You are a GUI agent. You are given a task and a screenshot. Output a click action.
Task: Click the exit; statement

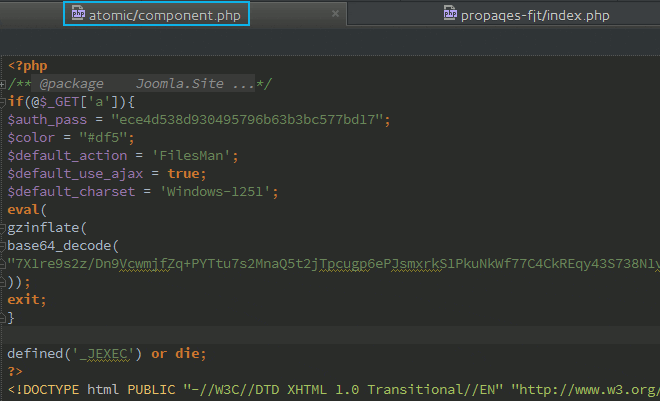click(x=27, y=300)
